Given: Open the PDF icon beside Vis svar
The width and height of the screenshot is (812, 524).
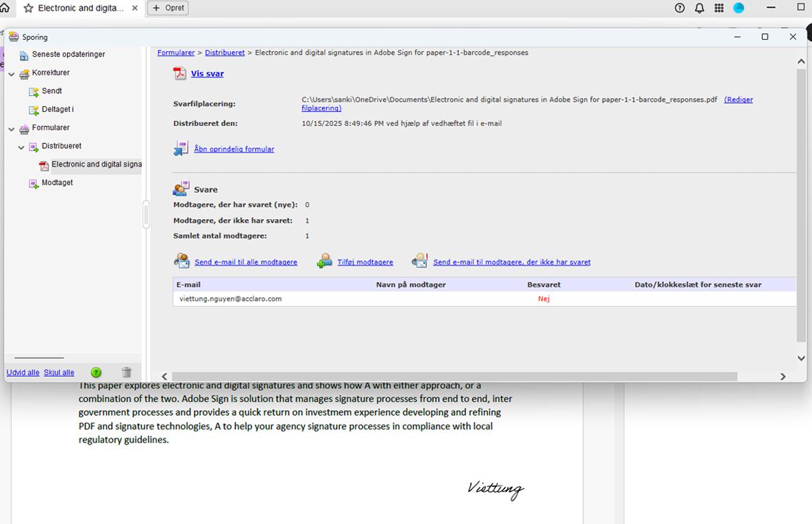Looking at the screenshot, I should point(180,73).
